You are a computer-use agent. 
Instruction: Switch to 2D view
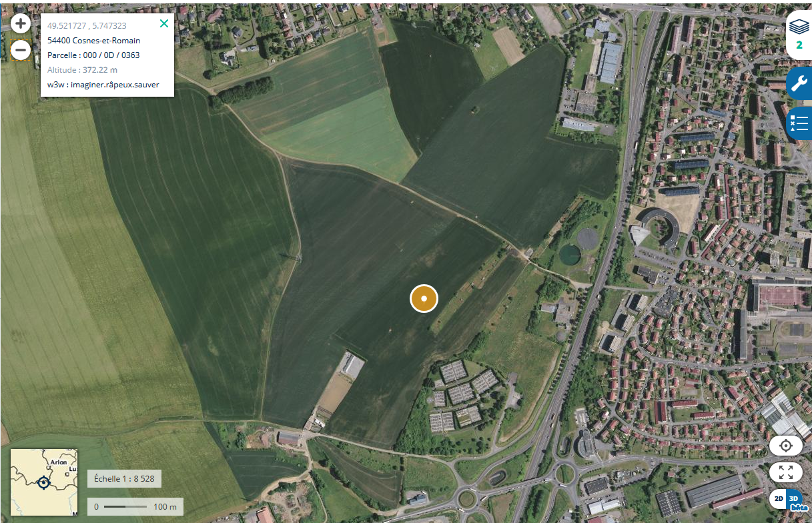coord(778,498)
